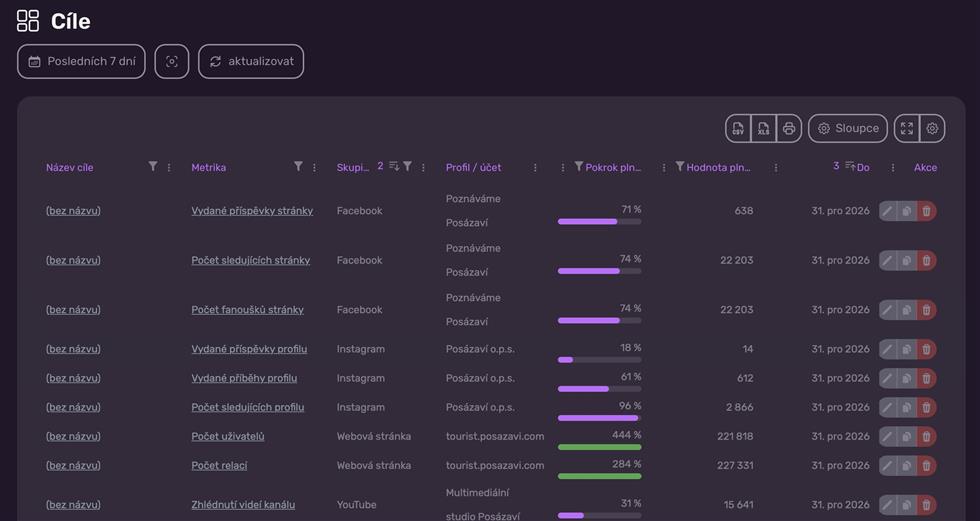Export the table as CSV
980x521 pixels.
(x=738, y=129)
